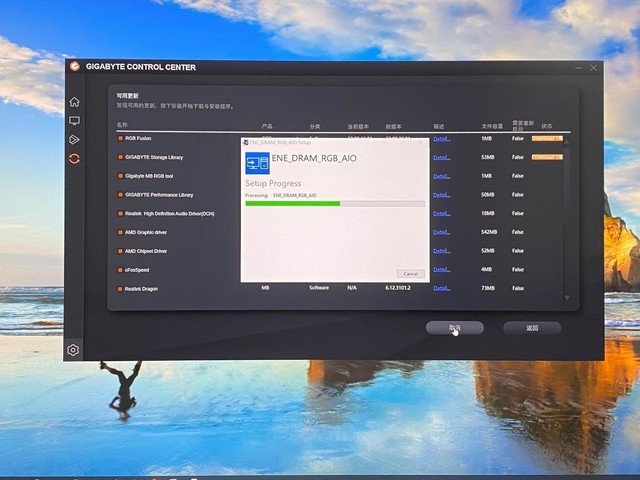Screen dimensions: 640x480
Task: Toggle the AMD Chipset Driver checkbox
Action: tap(120, 251)
